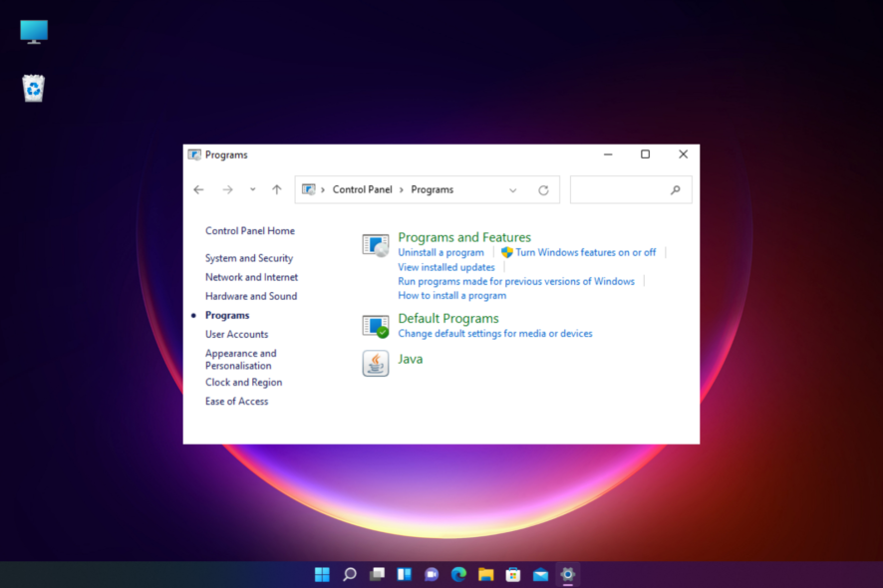Viewport: 883px width, 588px height.
Task: Open Task View on taskbar
Action: point(377,574)
